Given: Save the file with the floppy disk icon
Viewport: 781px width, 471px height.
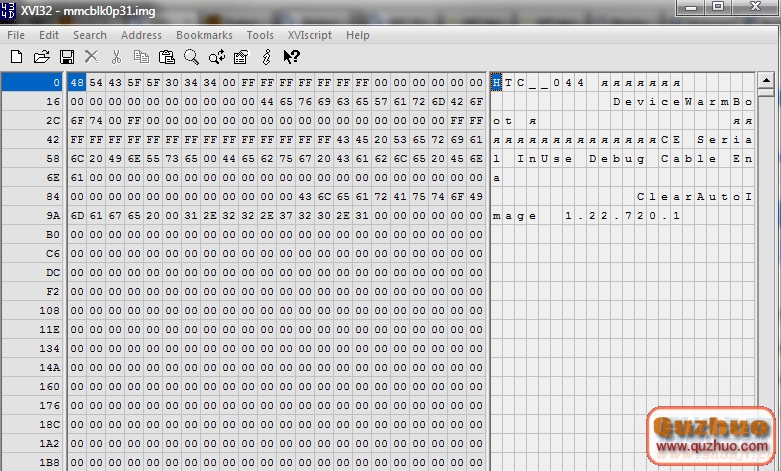Looking at the screenshot, I should pos(67,57).
